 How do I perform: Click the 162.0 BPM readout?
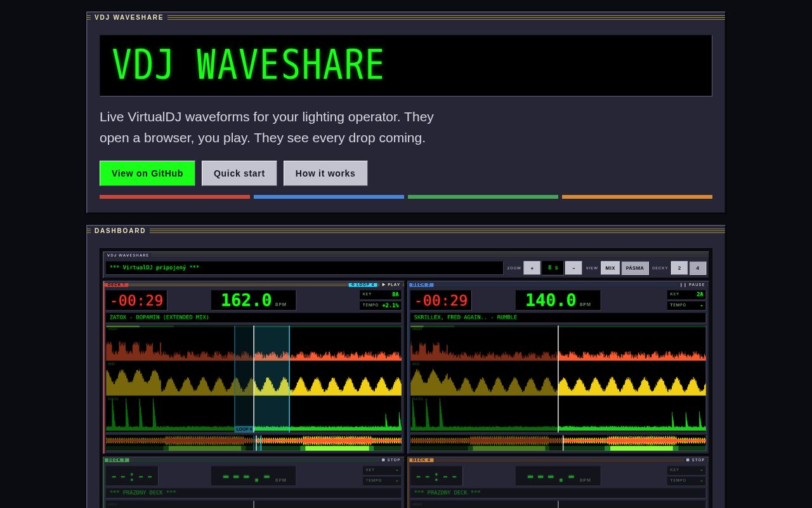(254, 300)
